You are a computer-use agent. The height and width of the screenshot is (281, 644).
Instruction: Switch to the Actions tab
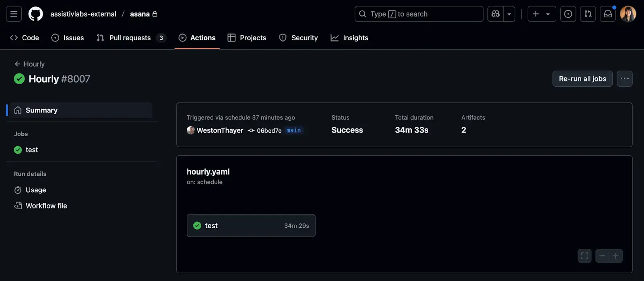(x=197, y=38)
